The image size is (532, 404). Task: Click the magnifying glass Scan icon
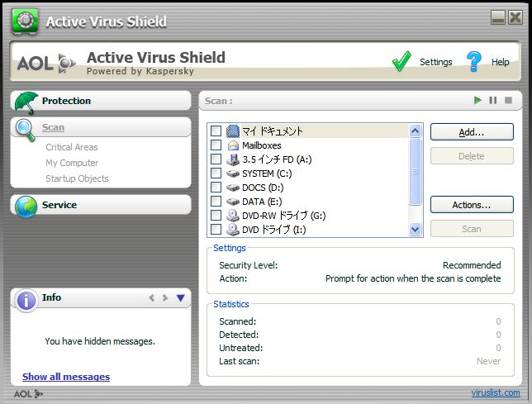25,130
